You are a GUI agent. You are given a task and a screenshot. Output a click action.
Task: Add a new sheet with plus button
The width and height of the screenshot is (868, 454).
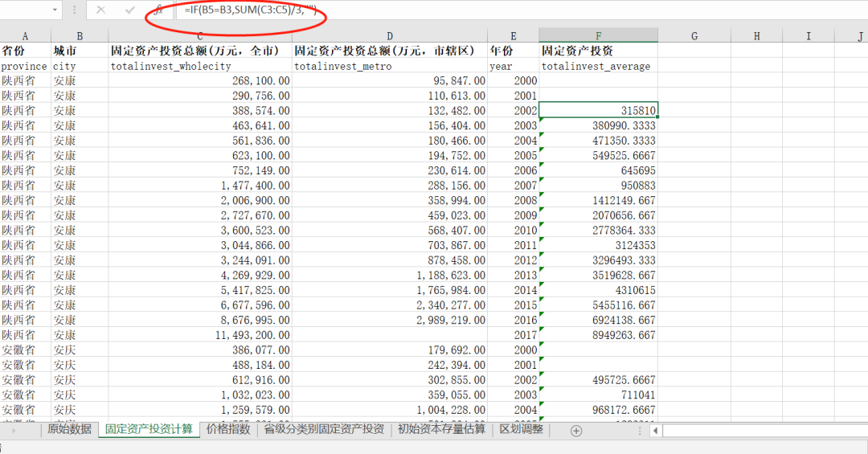[575, 431]
